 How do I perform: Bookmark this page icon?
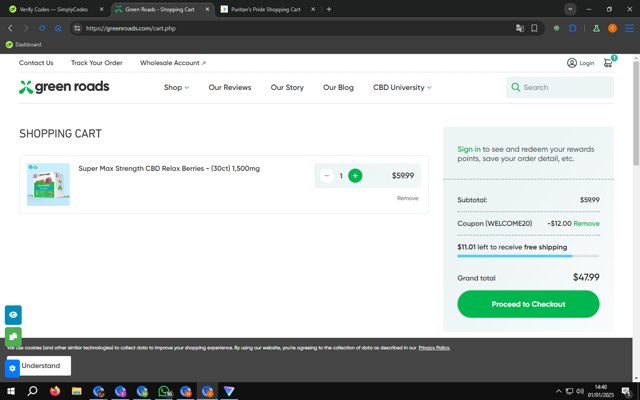(534, 28)
